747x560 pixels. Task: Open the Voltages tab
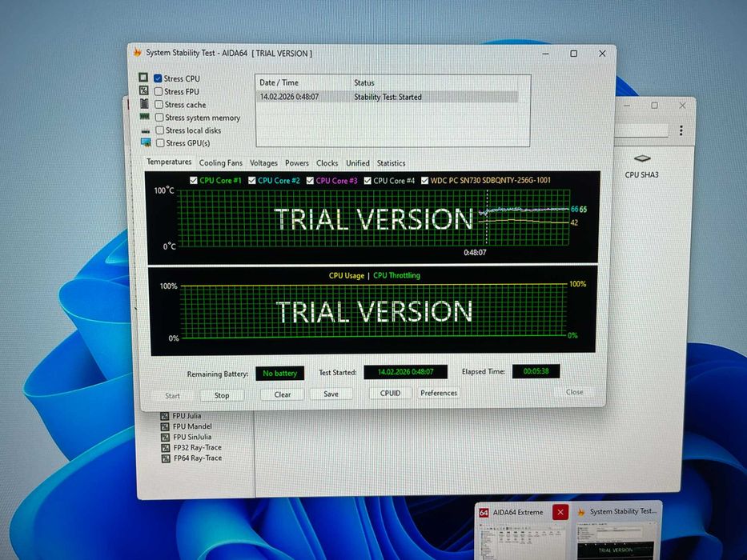click(x=263, y=163)
